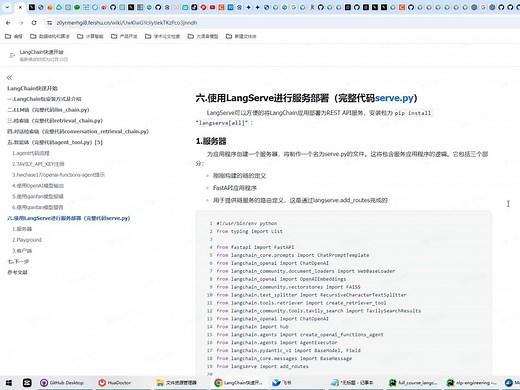Close the active browser tab
The height and width of the screenshot is (390, 520).
pos(20,7)
